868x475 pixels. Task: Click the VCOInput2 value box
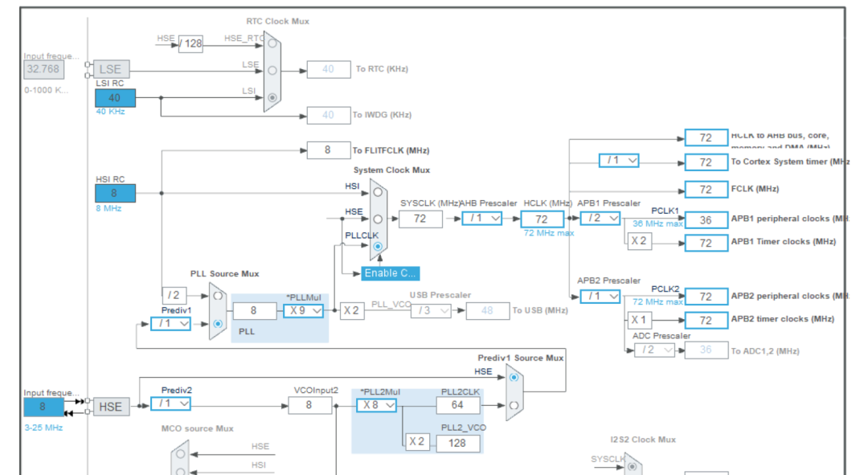click(x=309, y=405)
